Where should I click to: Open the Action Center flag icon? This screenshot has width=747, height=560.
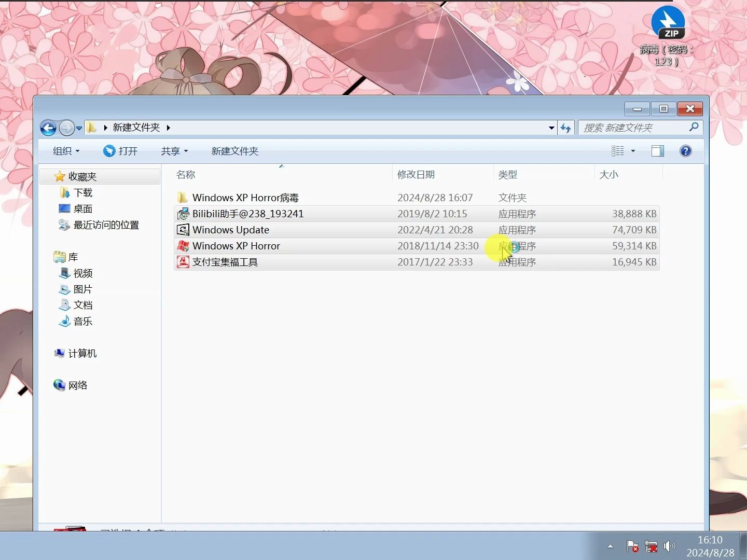coord(632,546)
